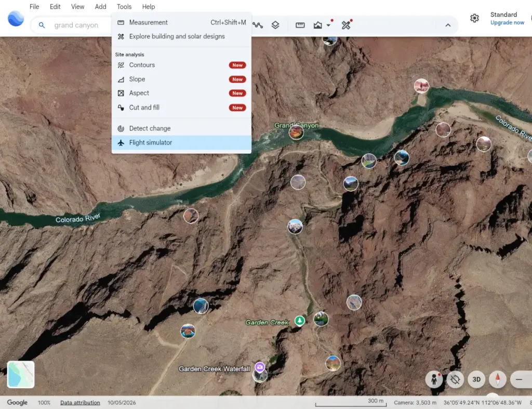The image size is (532, 409).
Task: Open the File menu
Action: (x=34, y=6)
